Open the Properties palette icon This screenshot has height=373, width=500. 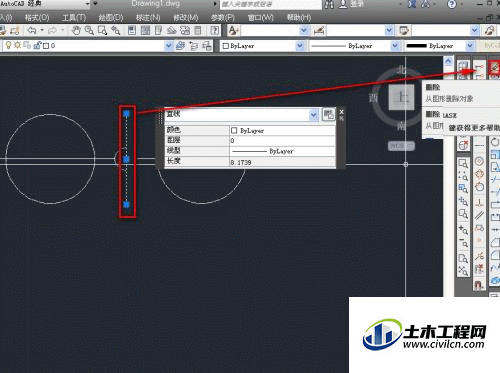tap(132, 31)
